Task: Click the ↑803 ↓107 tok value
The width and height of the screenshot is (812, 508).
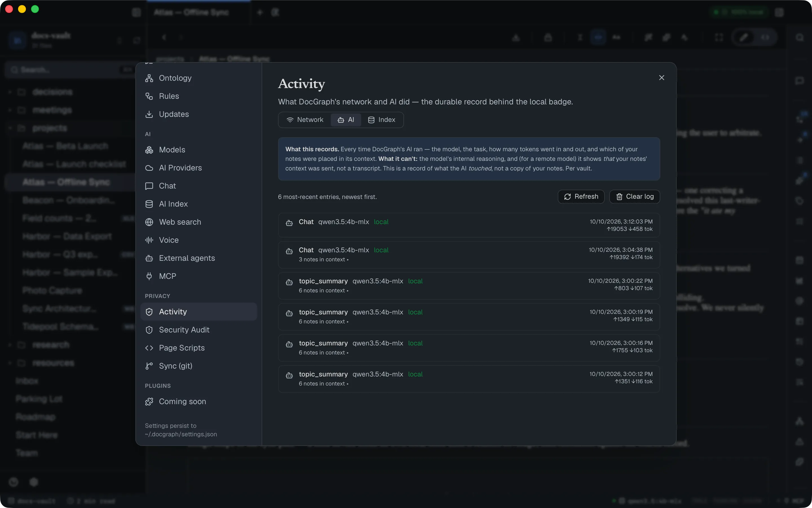Action: [633, 288]
